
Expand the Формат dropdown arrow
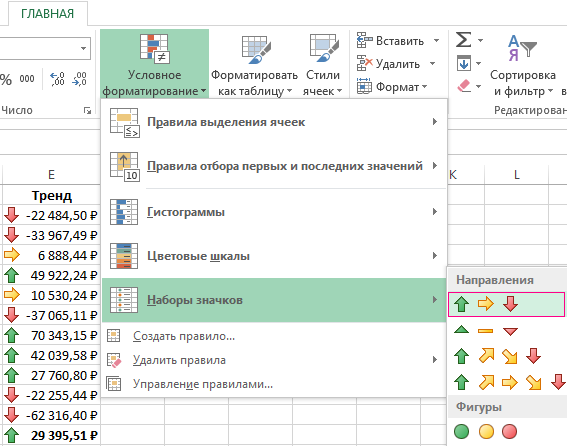pyautogui.click(x=425, y=86)
